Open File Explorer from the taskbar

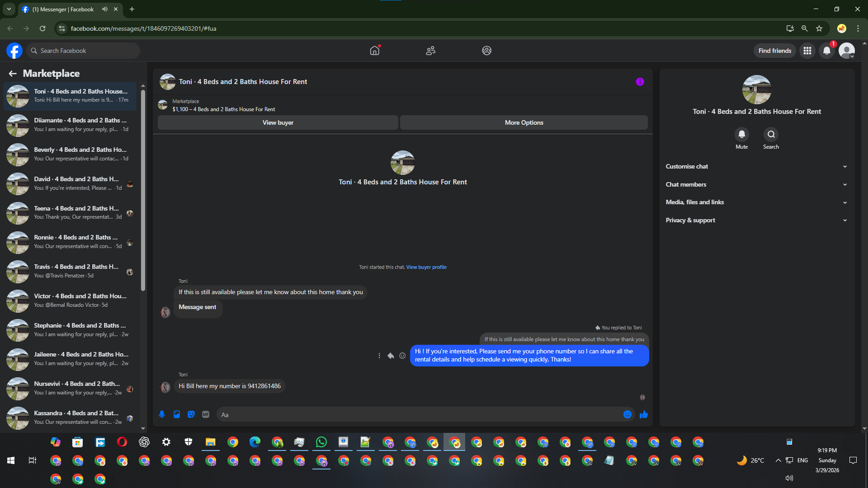pyautogui.click(x=211, y=442)
